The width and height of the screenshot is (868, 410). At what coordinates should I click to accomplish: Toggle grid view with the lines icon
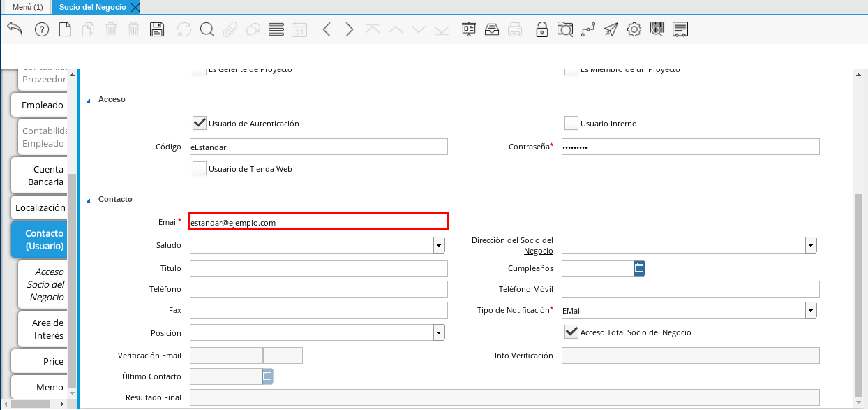pyautogui.click(x=276, y=29)
